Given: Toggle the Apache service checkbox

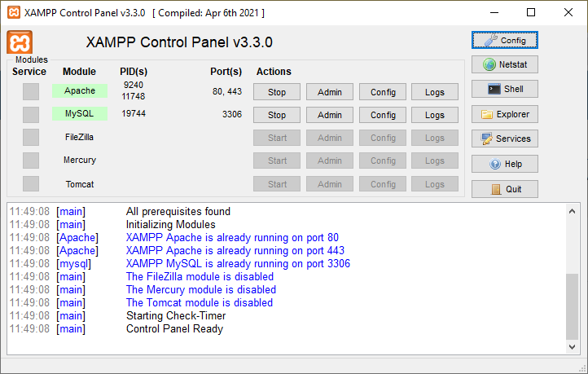Looking at the screenshot, I should click(x=31, y=91).
